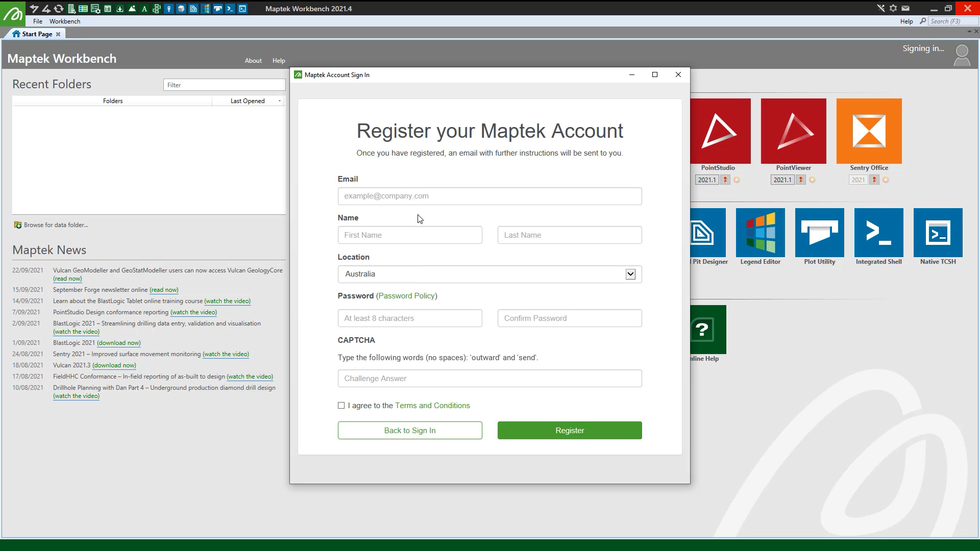Viewport: 980px width, 551px height.
Task: Open the File menu
Action: (x=38, y=21)
